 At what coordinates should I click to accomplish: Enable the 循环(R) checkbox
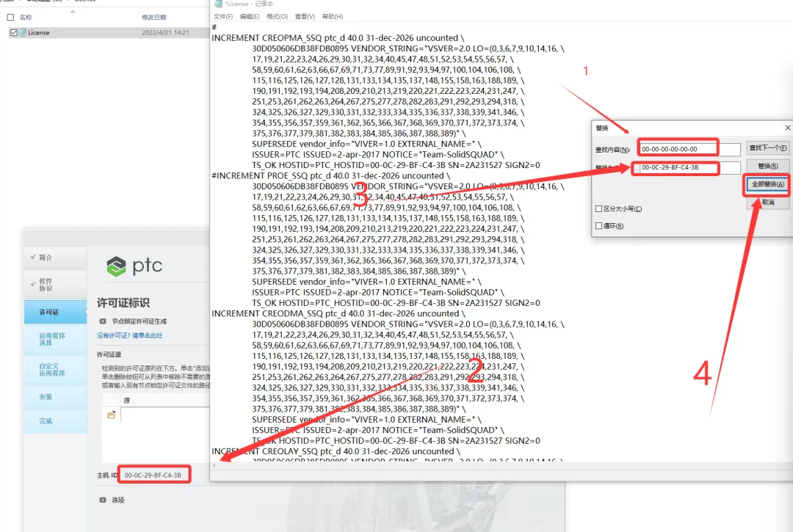(x=599, y=226)
